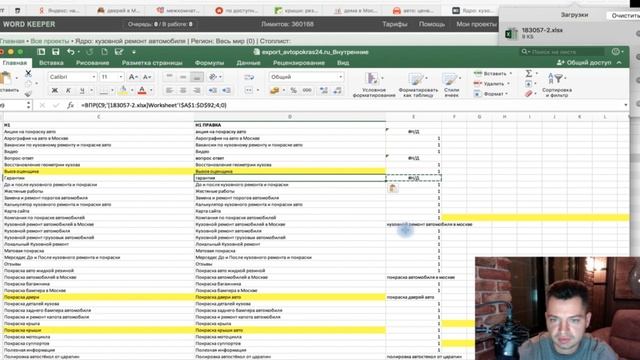
Task: Align text to the middle vertically
Action: pos(183,77)
